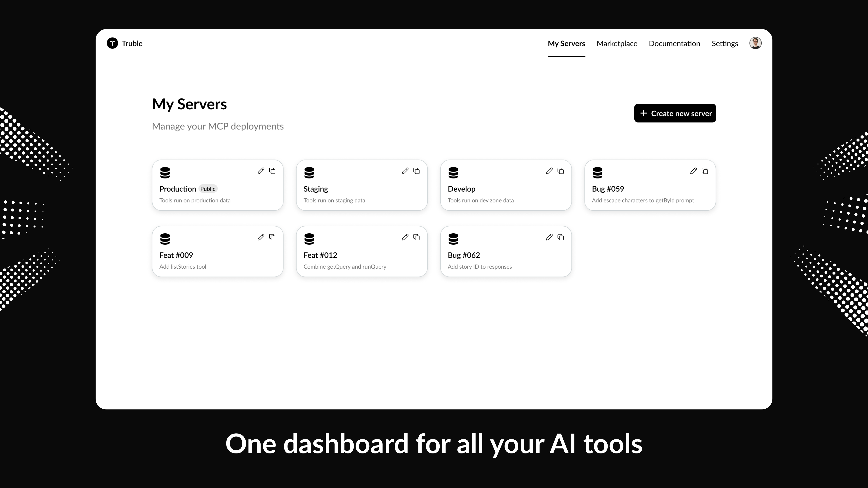Viewport: 868px width, 488px height.
Task: Click the pencil icon on Develop card
Action: 549,171
